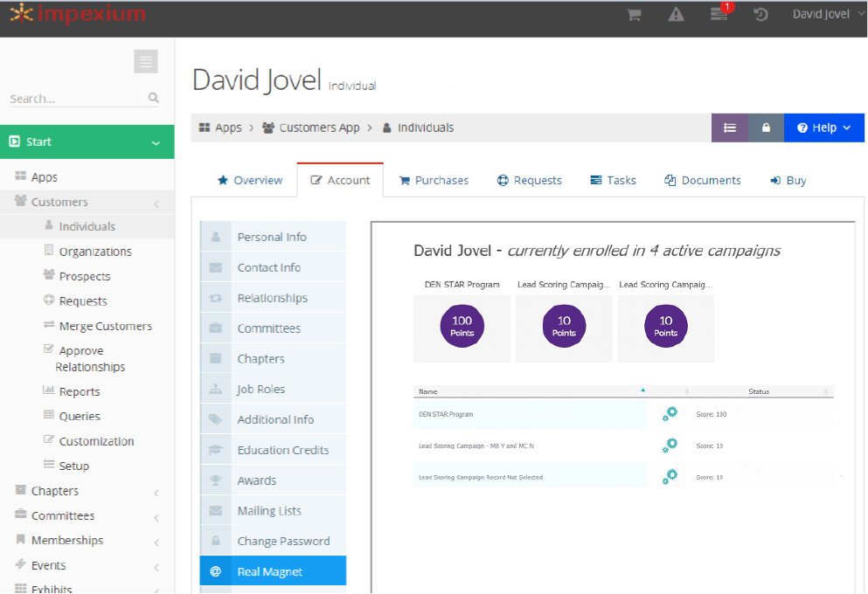Open Organizations in the sidebar
Image resolution: width=868 pixels, height=594 pixels.
point(95,252)
